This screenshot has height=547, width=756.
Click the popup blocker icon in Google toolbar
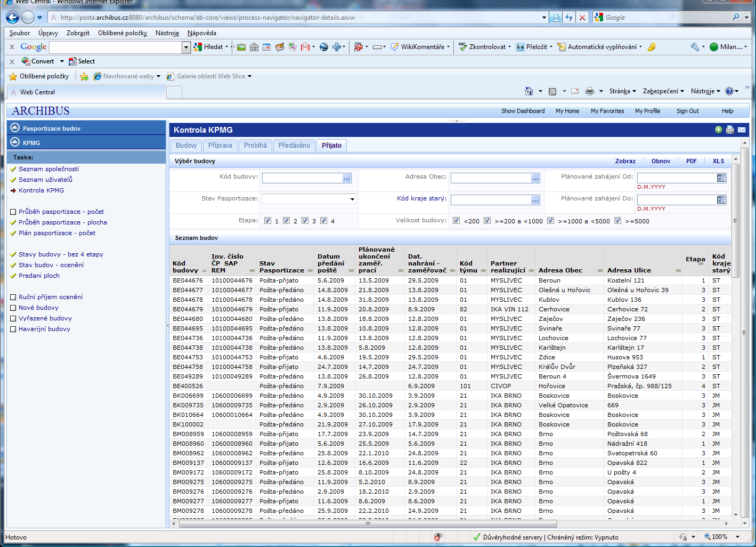point(359,47)
